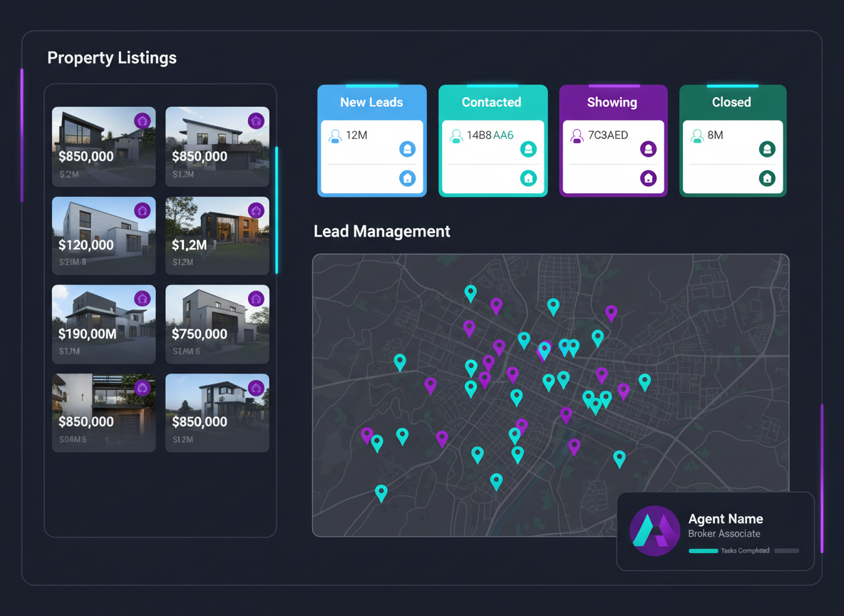Click the SOAMS subtitle text
The height and width of the screenshot is (616, 844).
click(x=73, y=439)
